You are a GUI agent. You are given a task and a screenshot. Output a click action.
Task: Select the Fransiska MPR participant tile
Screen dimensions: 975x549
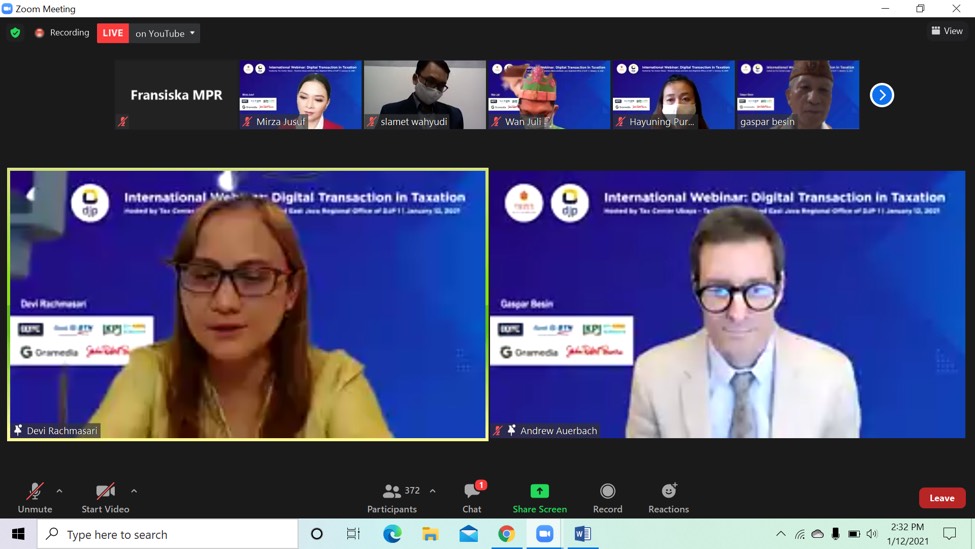tap(176, 95)
